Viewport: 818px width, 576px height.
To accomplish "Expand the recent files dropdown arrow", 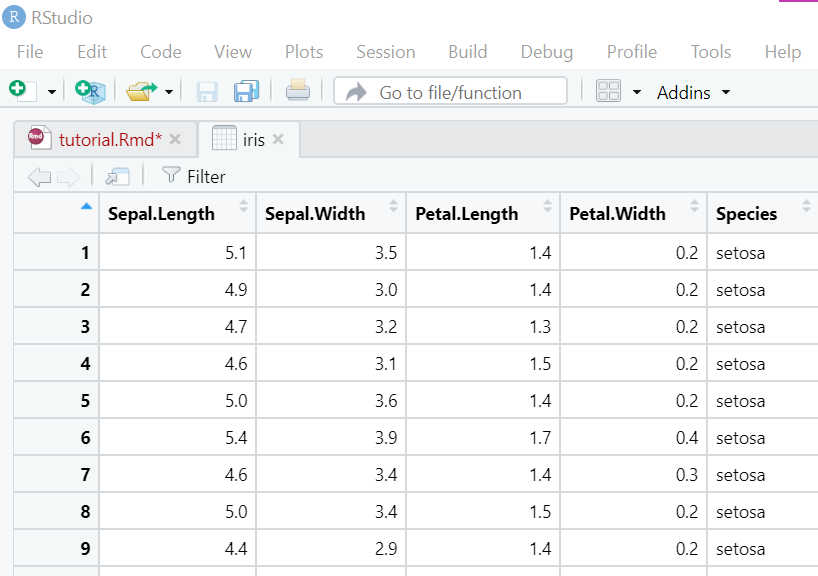I will pos(169,92).
